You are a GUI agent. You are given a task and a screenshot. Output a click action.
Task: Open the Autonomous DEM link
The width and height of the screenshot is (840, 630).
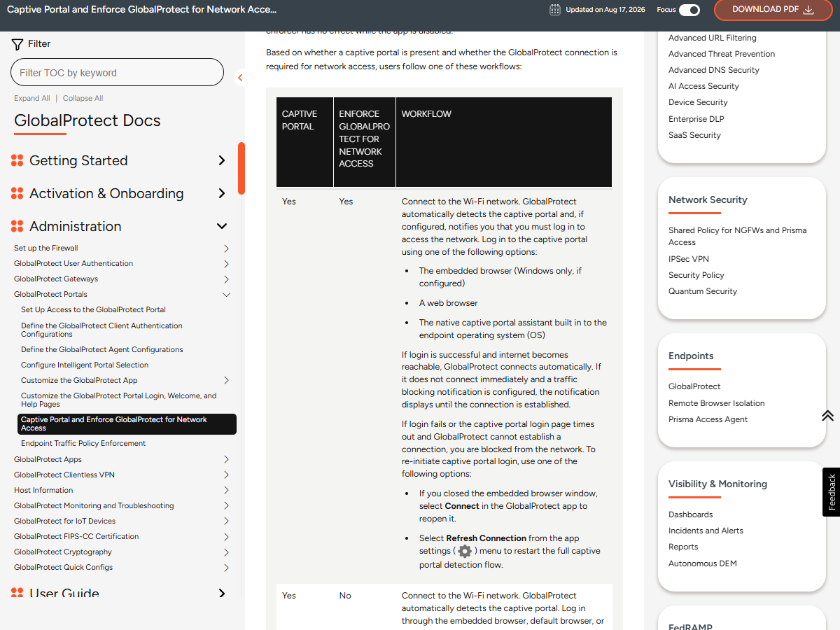[x=703, y=563]
